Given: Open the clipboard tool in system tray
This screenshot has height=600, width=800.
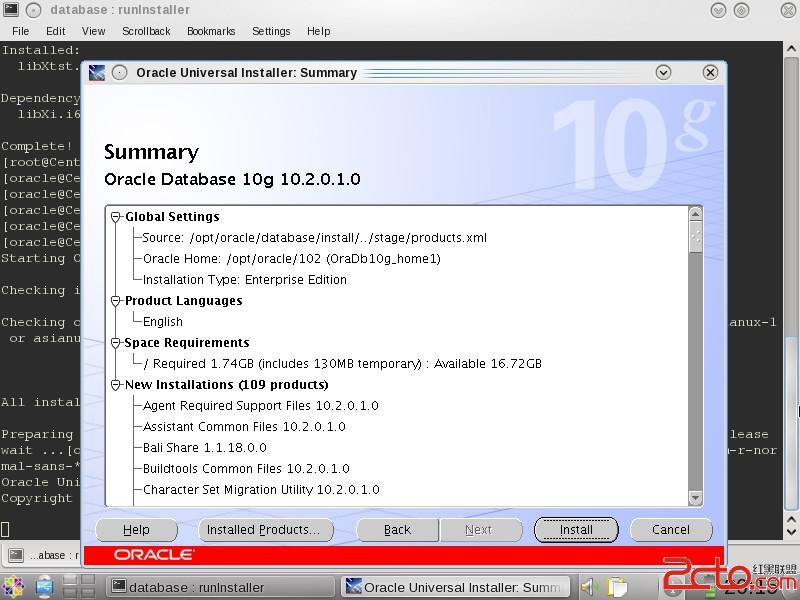Looking at the screenshot, I should [x=617, y=587].
